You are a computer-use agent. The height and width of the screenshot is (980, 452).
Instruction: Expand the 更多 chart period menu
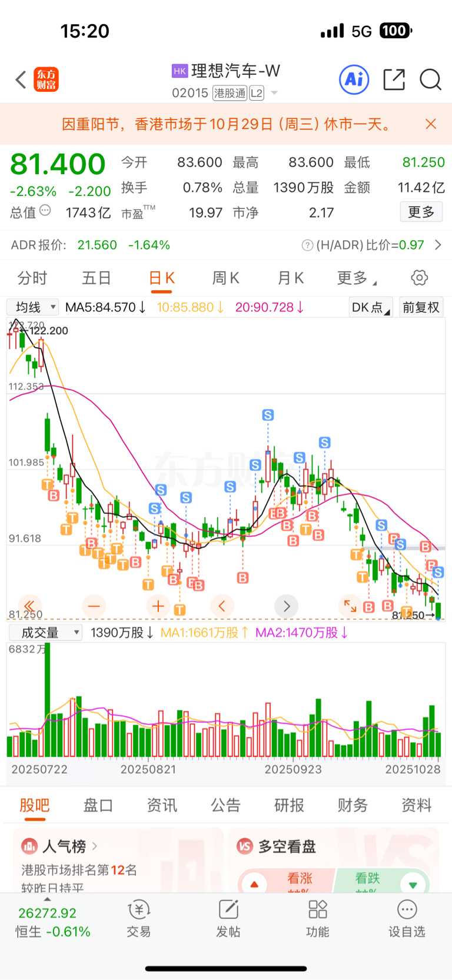(x=357, y=278)
